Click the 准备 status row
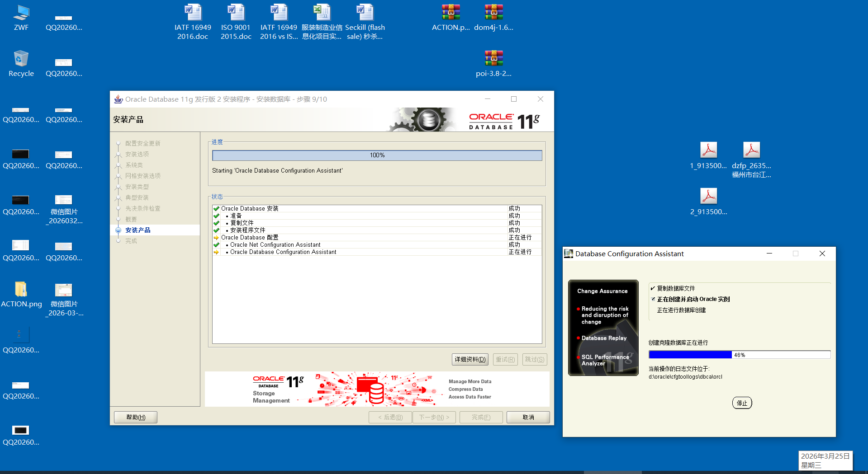 point(377,216)
